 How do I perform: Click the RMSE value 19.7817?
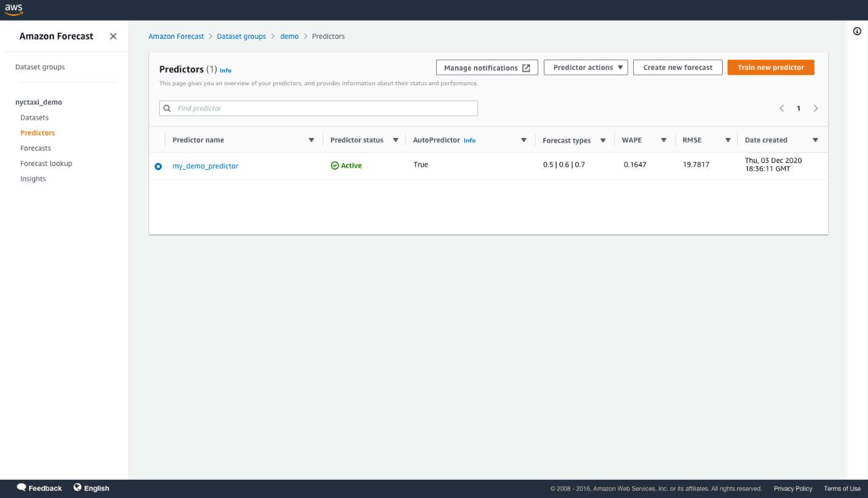[696, 165]
